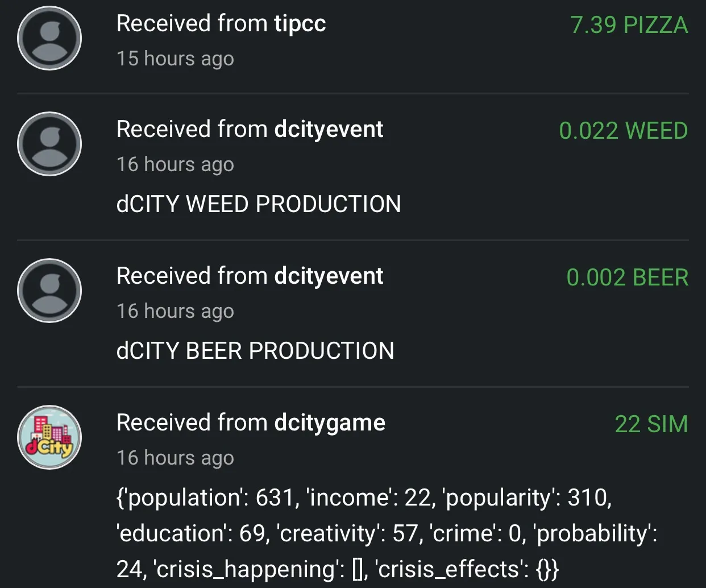
Task: Select the 0.022 WEED amount
Action: [x=624, y=131]
